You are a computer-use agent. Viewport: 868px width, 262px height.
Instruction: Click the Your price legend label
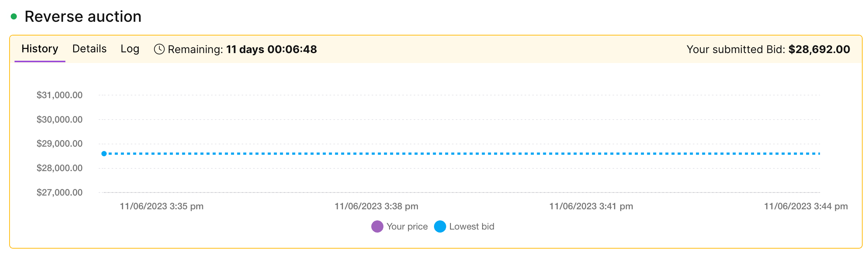407,226
